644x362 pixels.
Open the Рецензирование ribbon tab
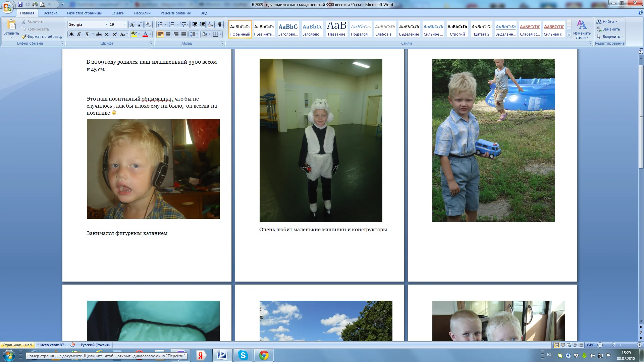(x=175, y=13)
